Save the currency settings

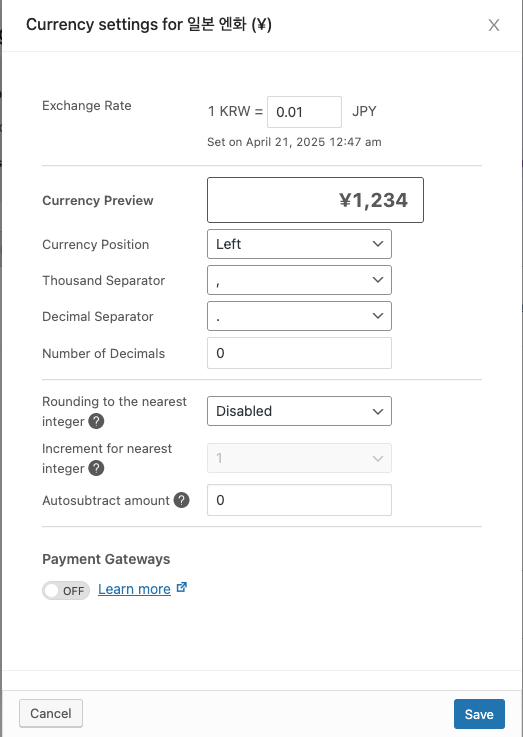pyautogui.click(x=479, y=714)
